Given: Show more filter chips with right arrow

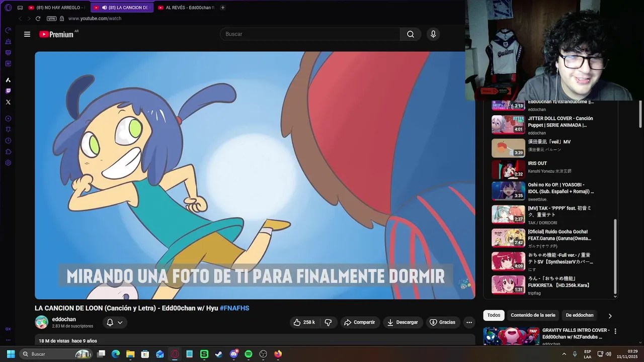Looking at the screenshot, I should (610, 316).
